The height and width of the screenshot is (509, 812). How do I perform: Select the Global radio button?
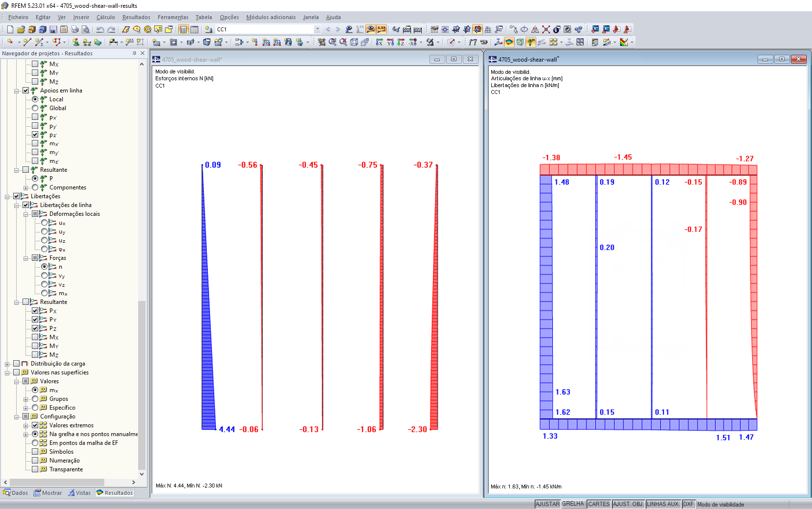click(x=35, y=108)
